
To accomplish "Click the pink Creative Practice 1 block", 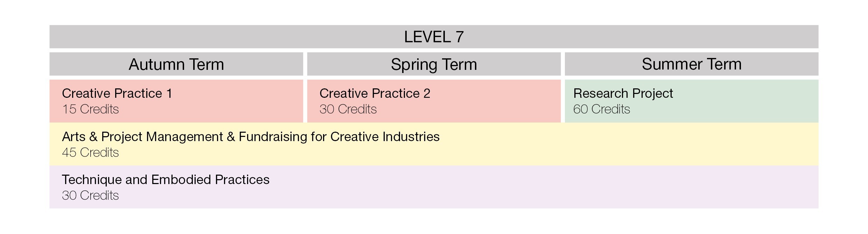I will pyautogui.click(x=176, y=101).
